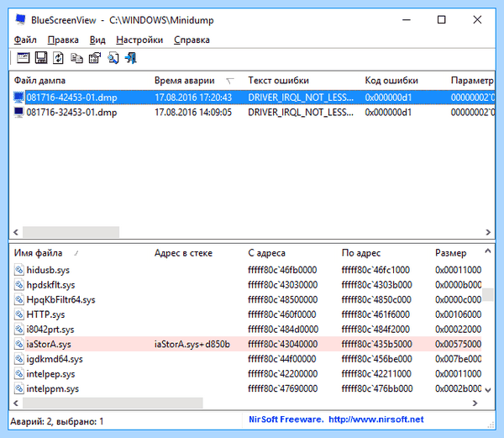This screenshot has height=438, width=504.
Task: Select the igdkmd64.sys driver name
Action: point(55,359)
